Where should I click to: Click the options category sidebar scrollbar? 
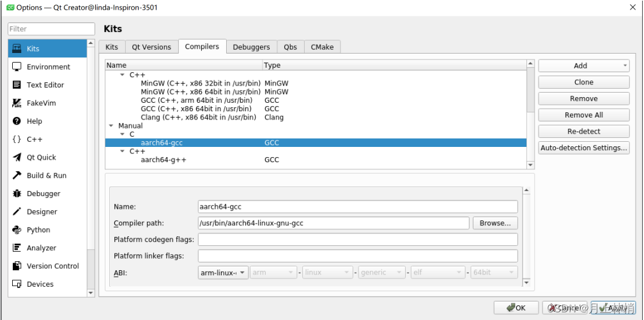coord(91,168)
